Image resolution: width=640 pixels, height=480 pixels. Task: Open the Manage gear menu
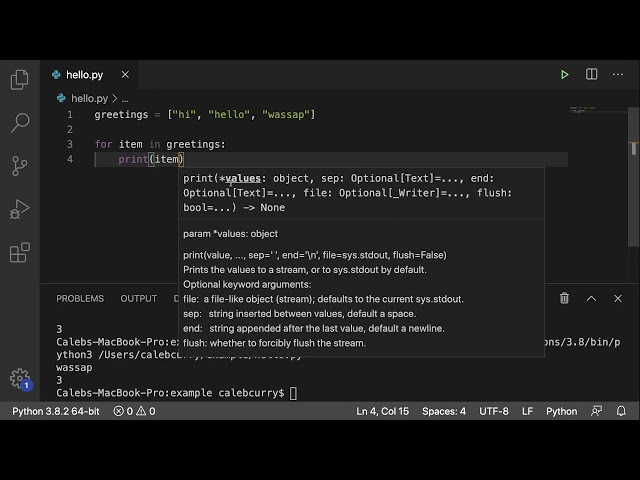(20, 378)
